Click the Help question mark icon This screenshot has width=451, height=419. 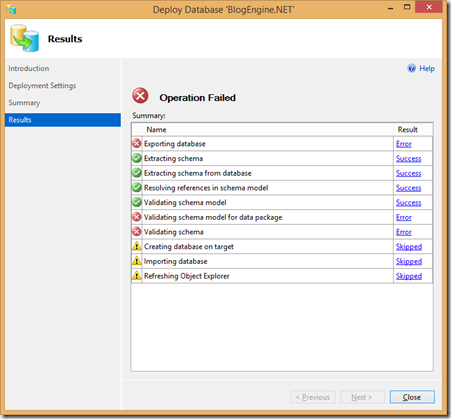click(x=412, y=68)
